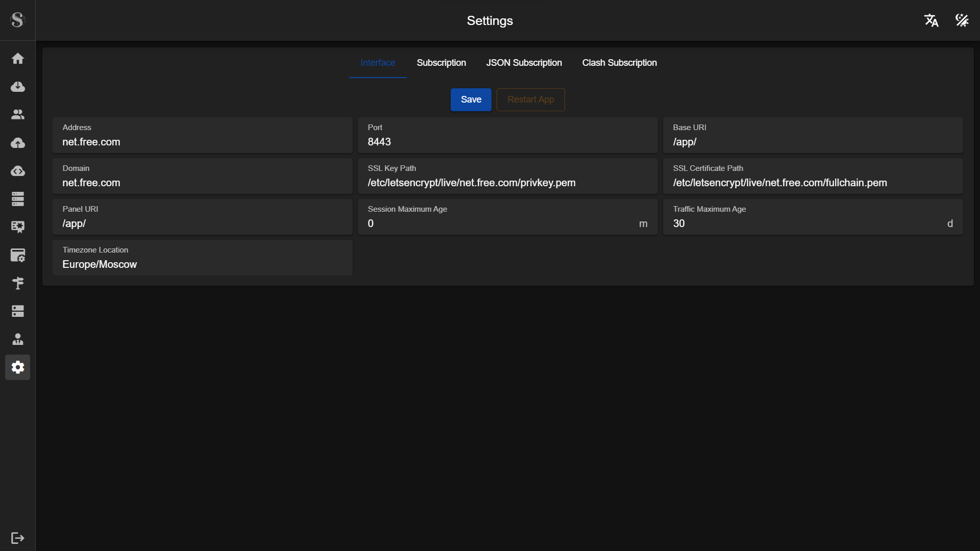Click the logout icon at sidebar bottom

pyautogui.click(x=18, y=538)
